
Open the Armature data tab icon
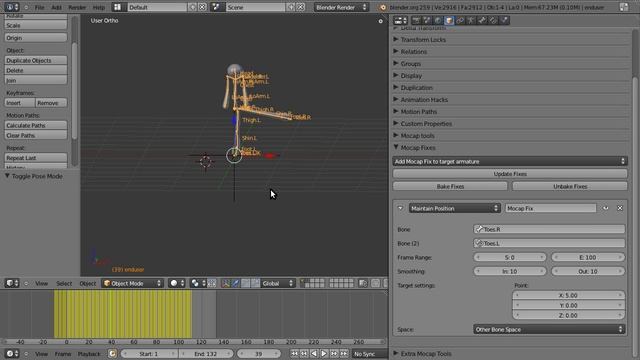click(x=471, y=20)
